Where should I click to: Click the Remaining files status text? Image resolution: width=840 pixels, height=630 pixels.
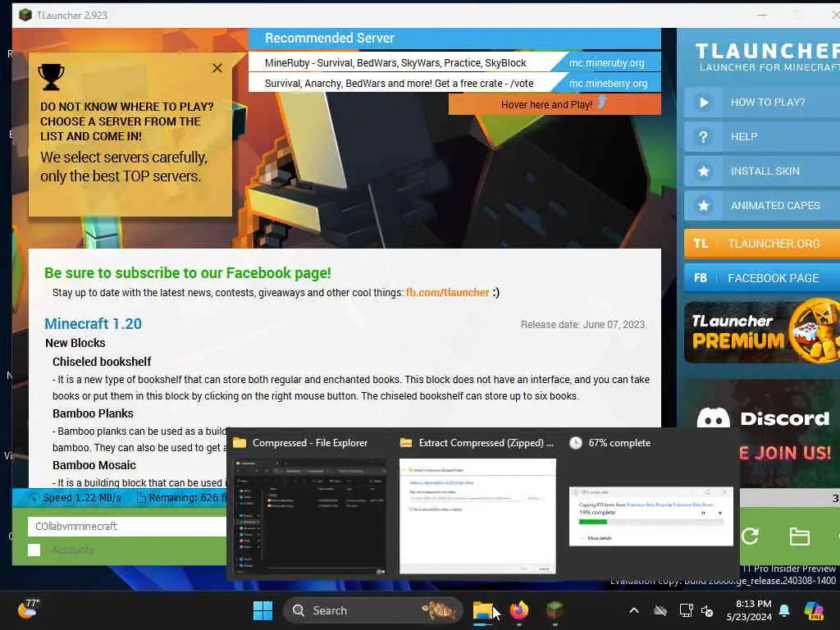tap(181, 498)
